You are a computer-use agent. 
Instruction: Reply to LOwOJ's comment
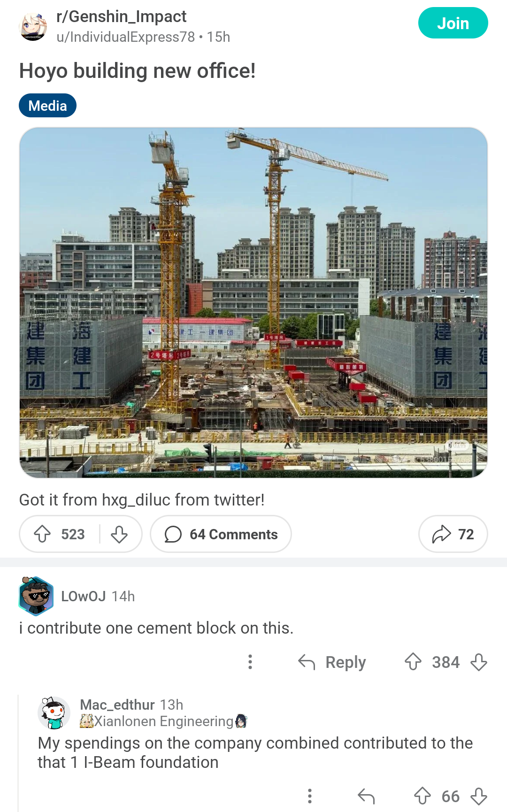click(x=332, y=662)
